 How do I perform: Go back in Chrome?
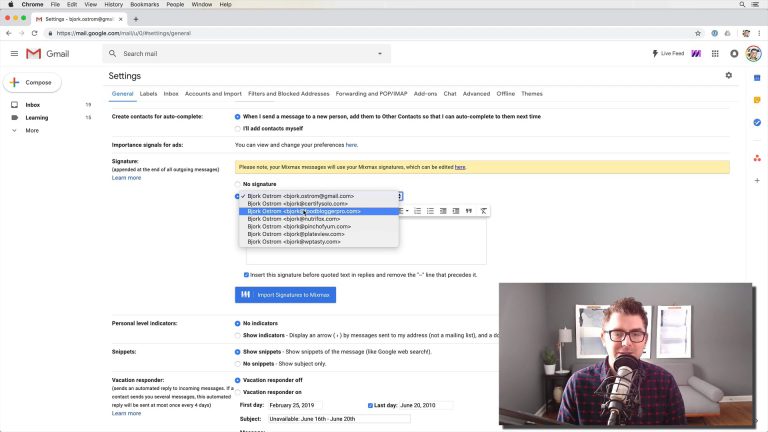click(x=9, y=33)
